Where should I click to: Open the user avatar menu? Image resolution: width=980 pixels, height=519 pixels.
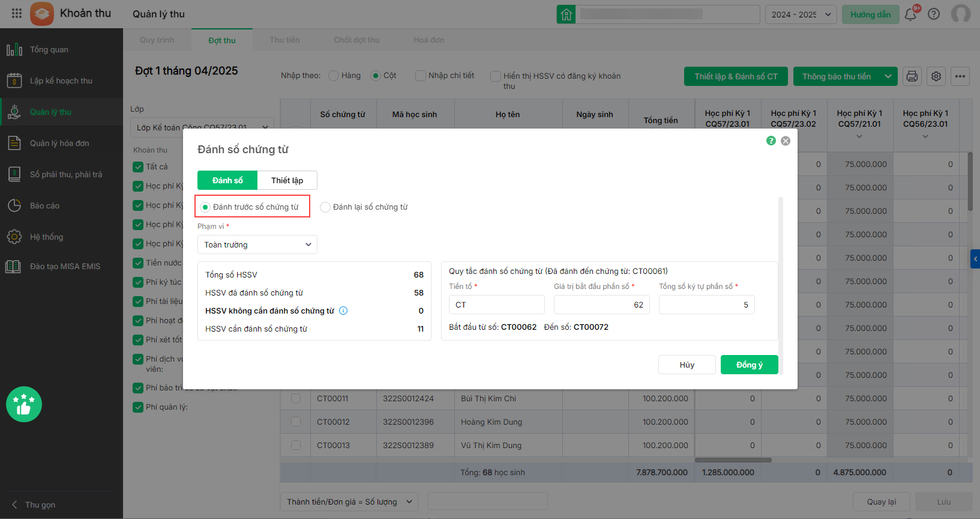[x=961, y=14]
